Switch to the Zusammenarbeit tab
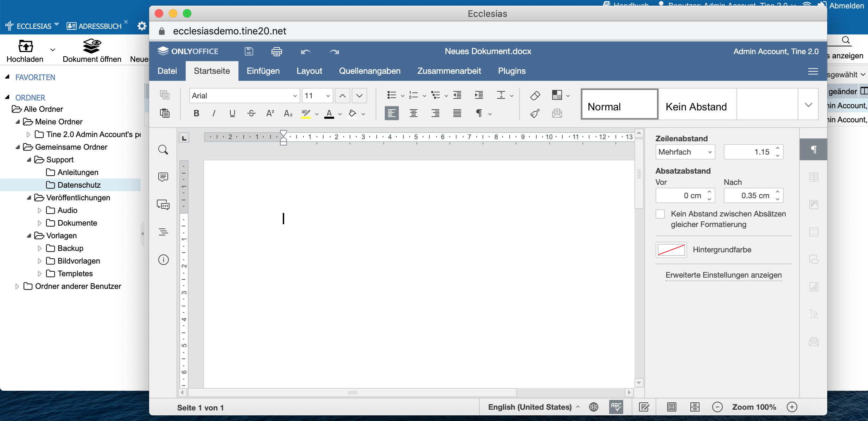This screenshot has height=421, width=868. click(x=449, y=71)
